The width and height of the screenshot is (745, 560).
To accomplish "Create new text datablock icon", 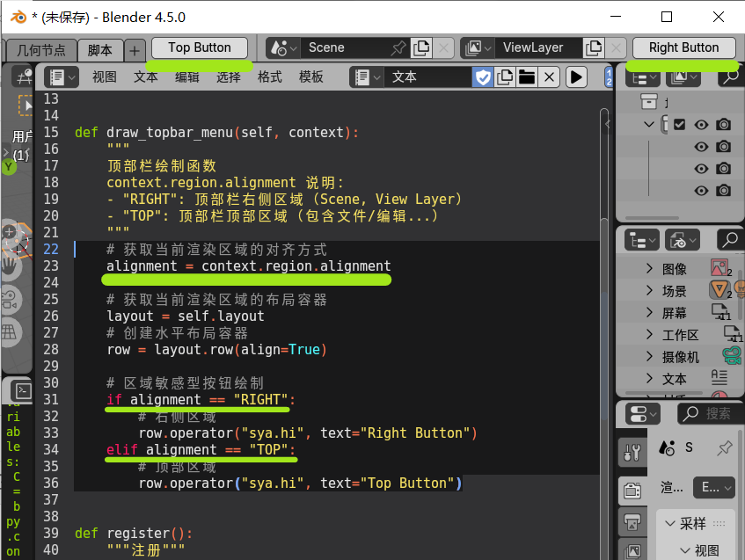I will [505, 77].
